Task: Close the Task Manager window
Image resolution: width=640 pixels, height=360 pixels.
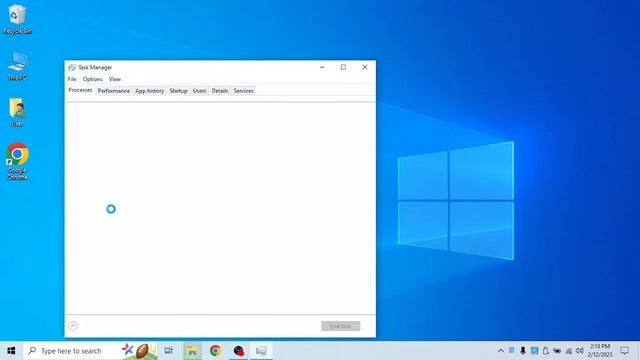Action: coord(365,67)
